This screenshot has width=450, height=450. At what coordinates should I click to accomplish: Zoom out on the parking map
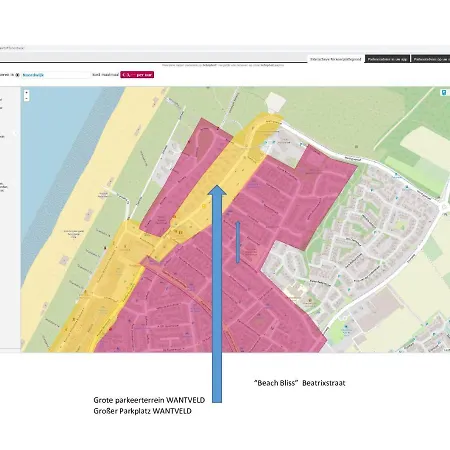pyautogui.click(x=26, y=98)
